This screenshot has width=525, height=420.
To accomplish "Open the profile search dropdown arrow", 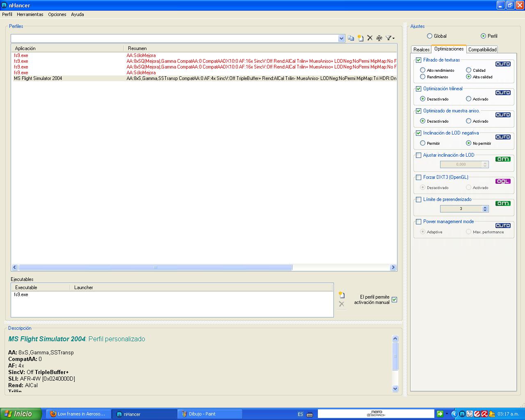I will coord(341,38).
